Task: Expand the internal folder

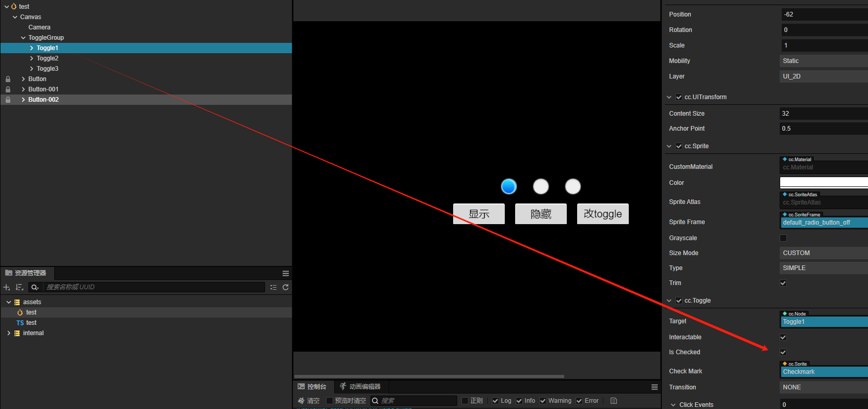Action: (x=9, y=333)
